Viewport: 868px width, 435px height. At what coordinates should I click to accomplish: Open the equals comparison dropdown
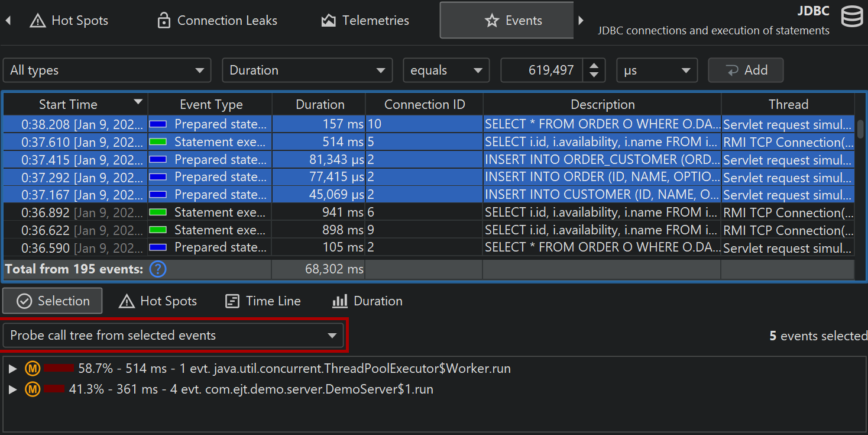[x=446, y=70]
